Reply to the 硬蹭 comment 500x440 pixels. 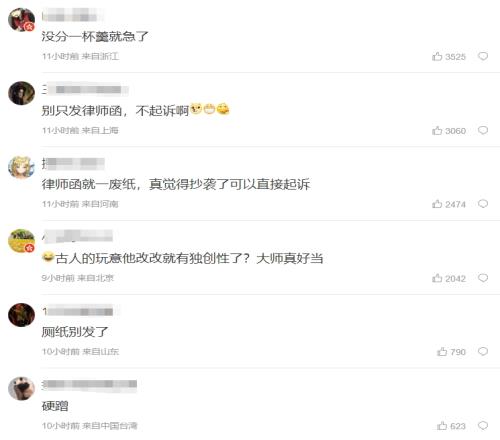[483, 426]
